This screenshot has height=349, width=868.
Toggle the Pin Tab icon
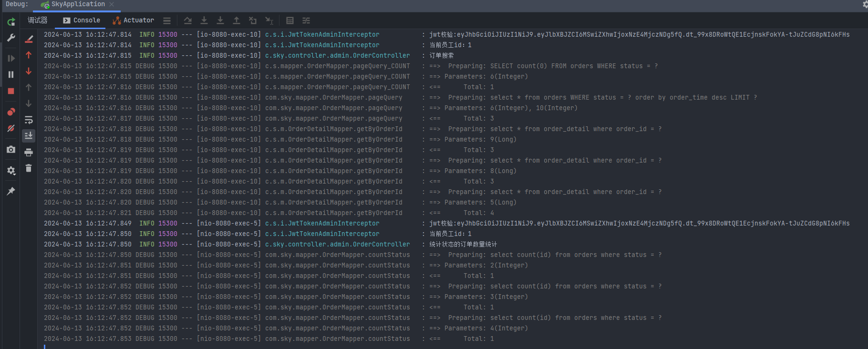[x=11, y=191]
